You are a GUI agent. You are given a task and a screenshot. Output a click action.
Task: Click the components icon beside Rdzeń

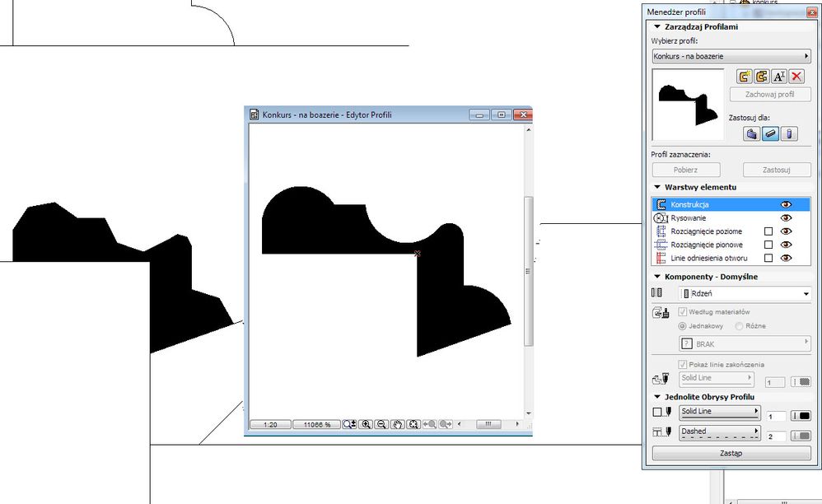[x=657, y=293]
